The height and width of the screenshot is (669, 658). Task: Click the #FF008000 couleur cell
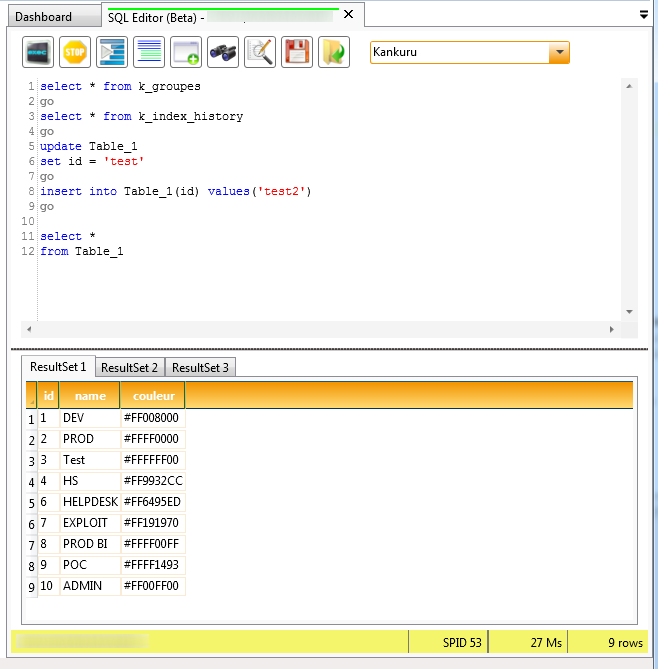(153, 418)
